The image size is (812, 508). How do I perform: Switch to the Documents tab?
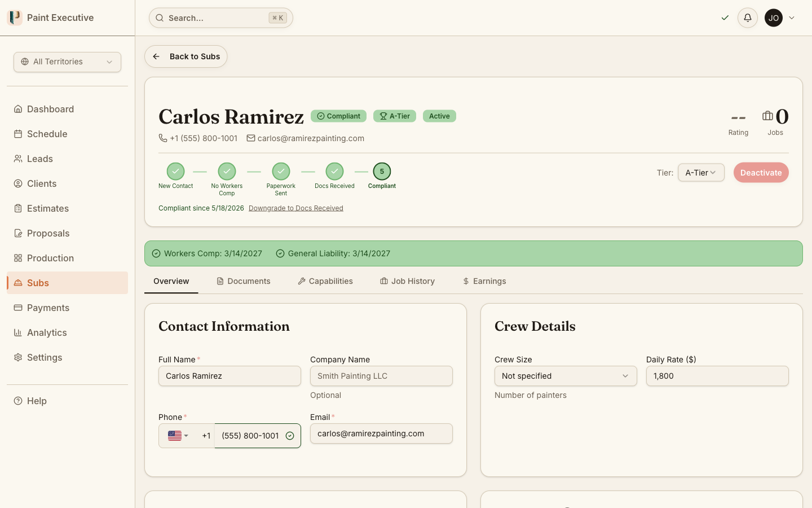[244, 281]
